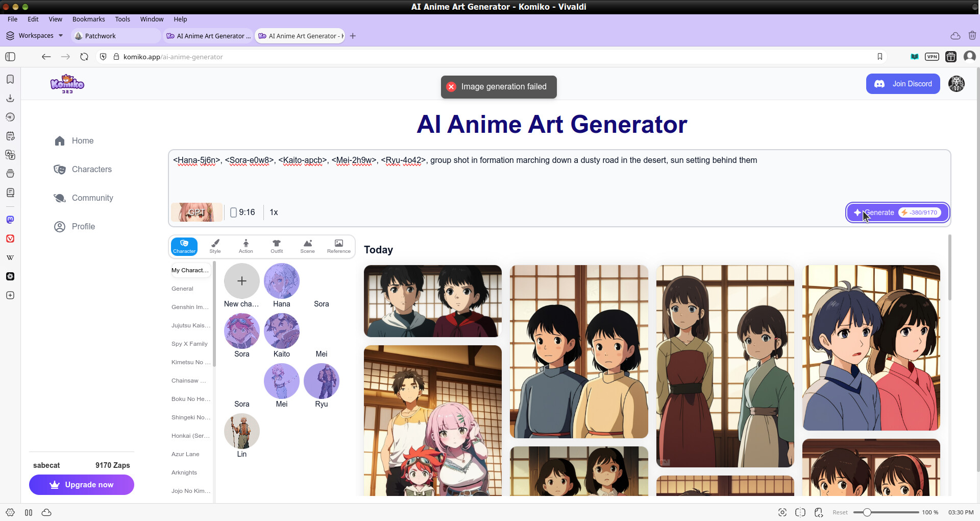Open the Wikipedia web panel
This screenshot has height=521, width=980.
10,257
